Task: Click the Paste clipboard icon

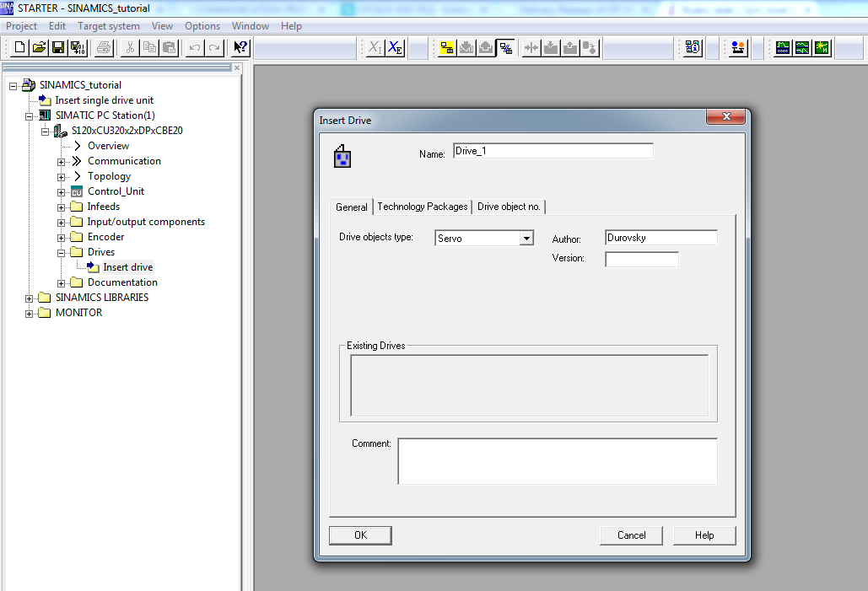Action: (169, 47)
